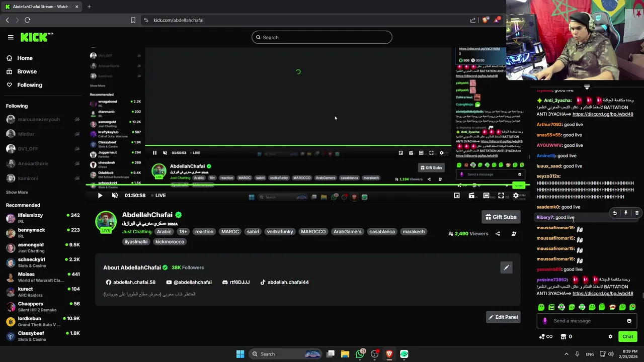
Task: Open WhatsApp from the taskbar
Action: 360,354
